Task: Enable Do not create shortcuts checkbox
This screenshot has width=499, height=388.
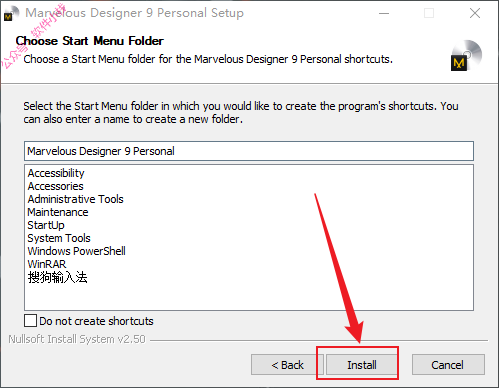Action: coord(30,321)
